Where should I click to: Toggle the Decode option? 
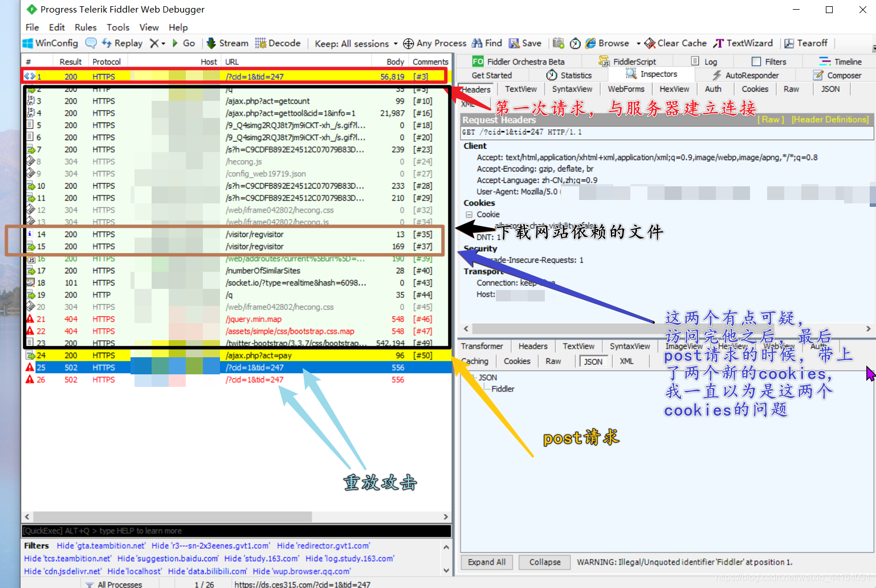coord(278,43)
